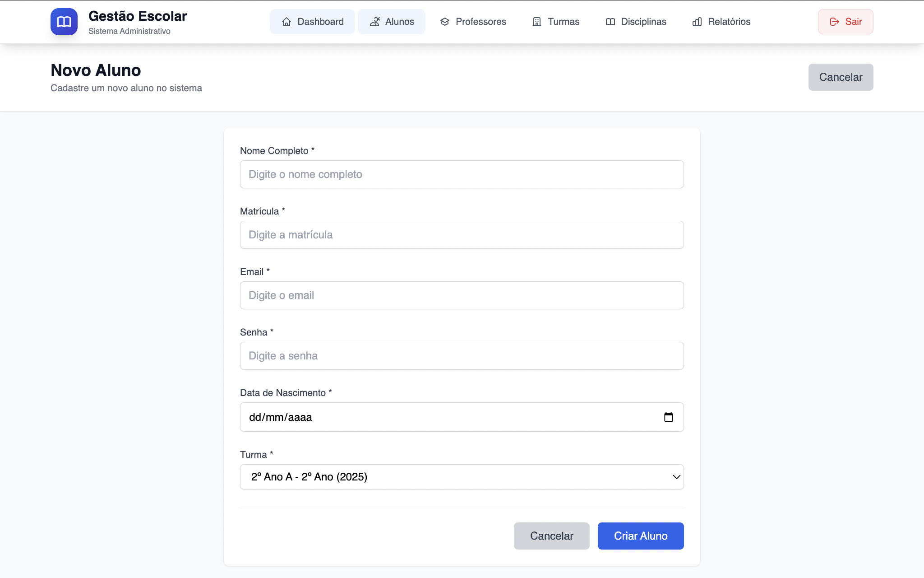Focus the Nome Completo input field
Image resolution: width=924 pixels, height=578 pixels.
click(462, 174)
